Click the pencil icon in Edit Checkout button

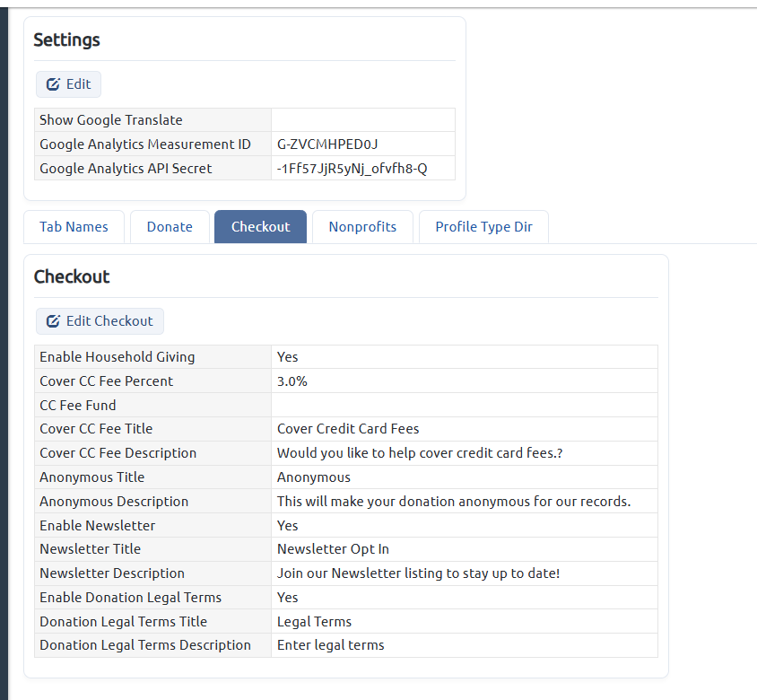[53, 321]
